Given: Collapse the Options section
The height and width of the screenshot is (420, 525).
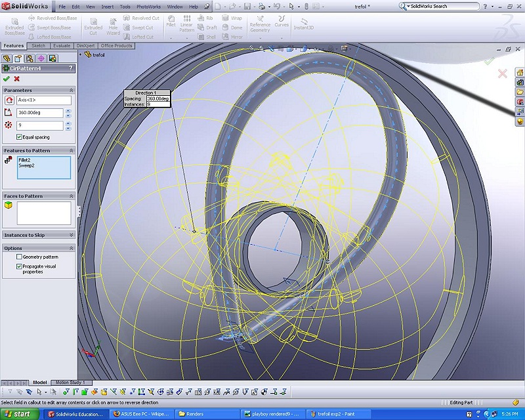Looking at the screenshot, I should tap(71, 248).
